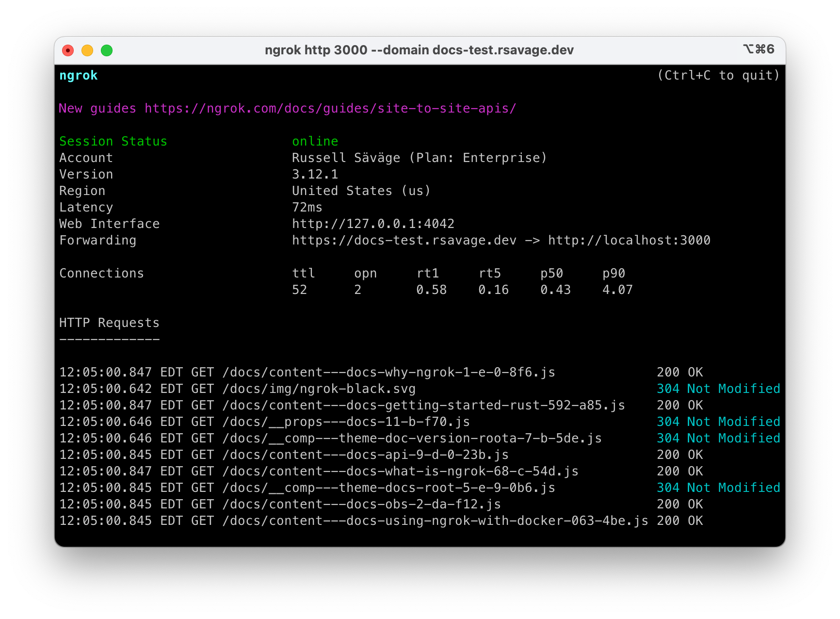Open the site-to-site-apis guides URL
840x619 pixels.
(x=330, y=108)
